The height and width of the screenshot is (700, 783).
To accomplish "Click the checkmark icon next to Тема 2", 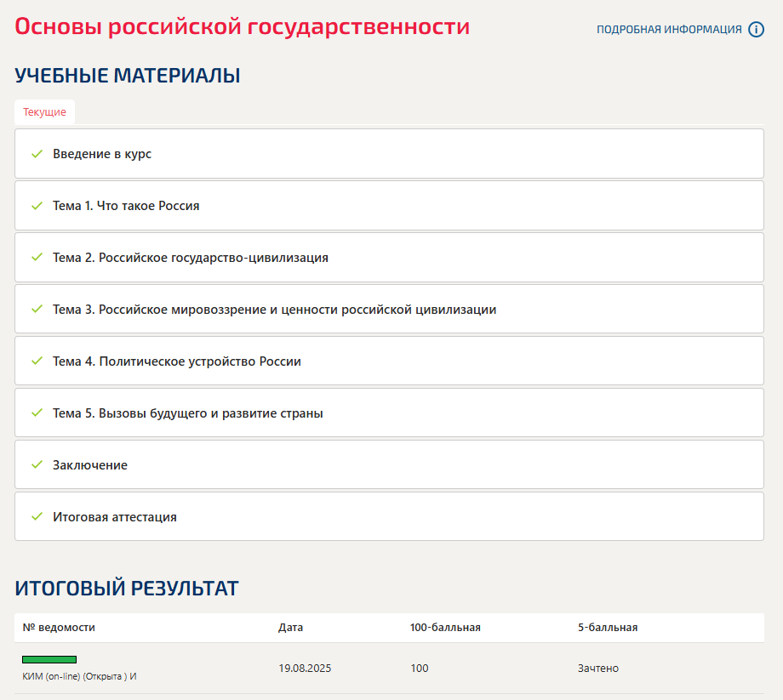I will tap(37, 258).
